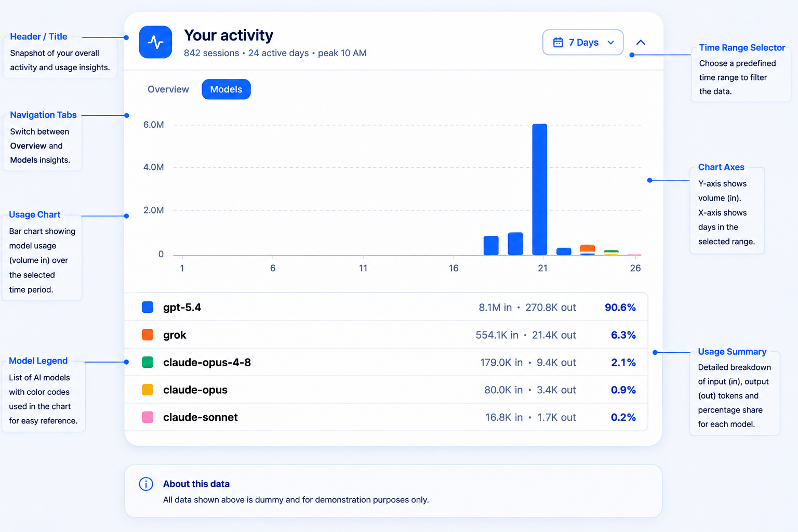
Task: Click the 80.0K in token count
Action: coord(503,390)
